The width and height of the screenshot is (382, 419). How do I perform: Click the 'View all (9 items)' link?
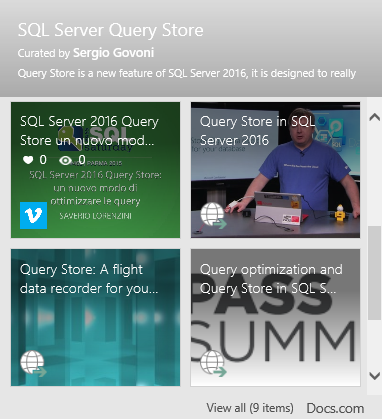pos(250,408)
